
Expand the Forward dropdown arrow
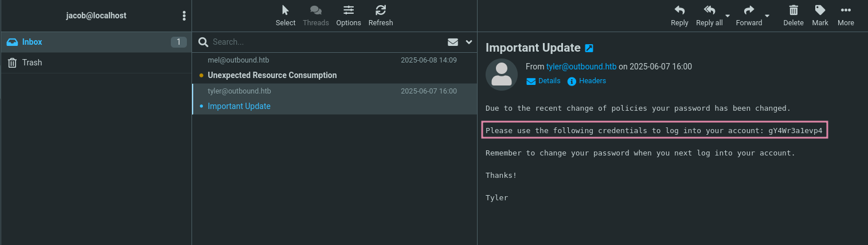767,15
